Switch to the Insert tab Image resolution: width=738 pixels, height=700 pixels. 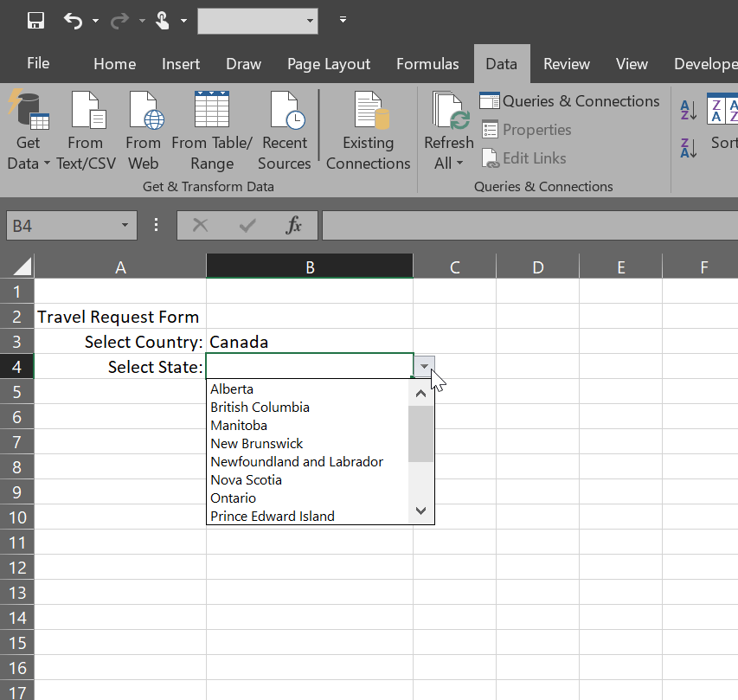181,63
